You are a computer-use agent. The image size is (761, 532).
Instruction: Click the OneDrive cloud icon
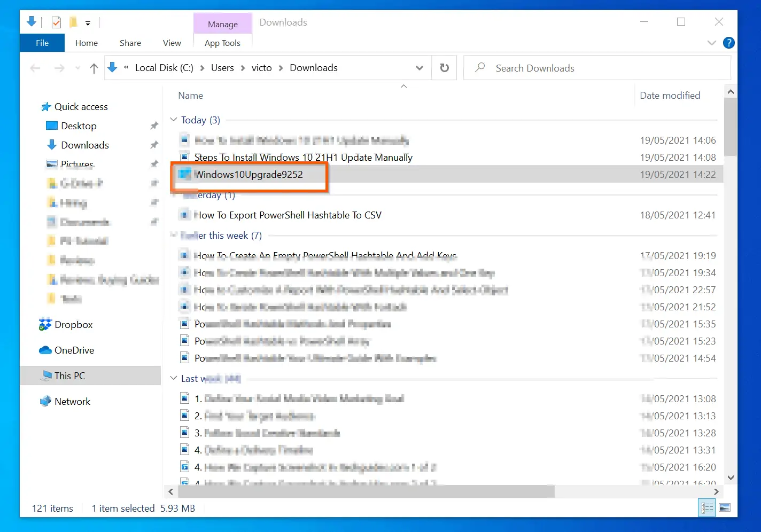click(x=45, y=350)
